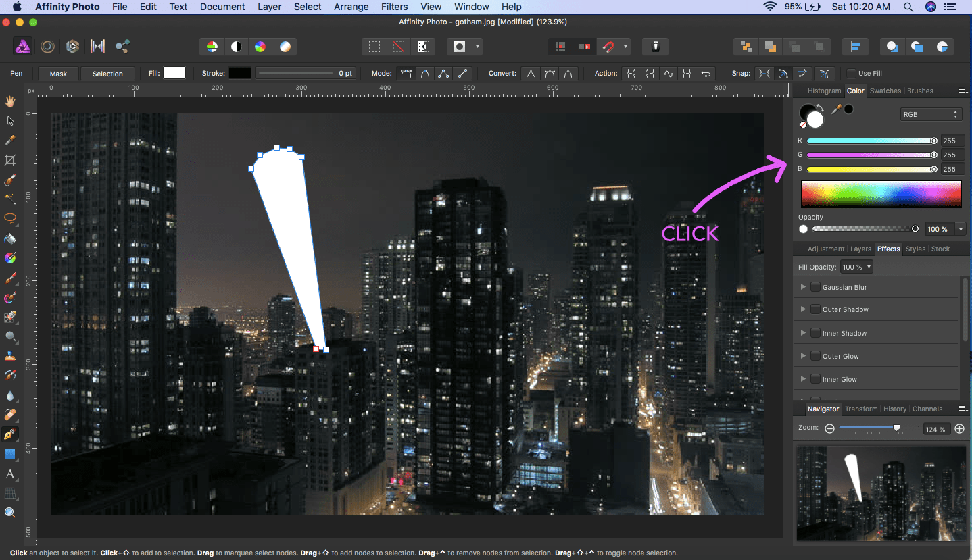The height and width of the screenshot is (560, 972).
Task: Select the Text tool in left toolbar
Action: 10,474
